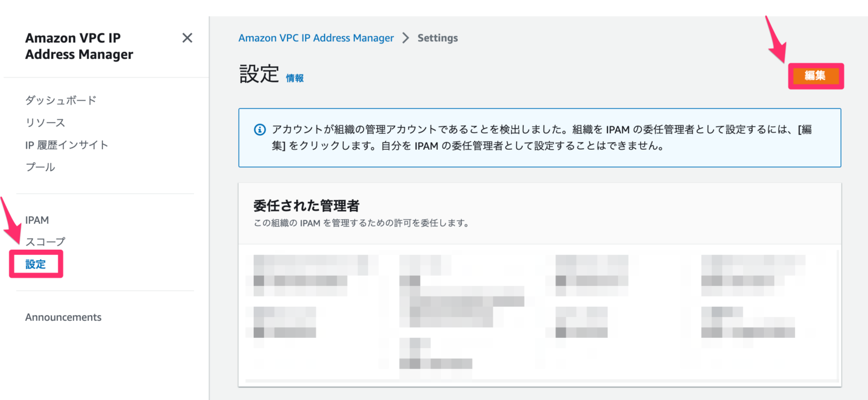The height and width of the screenshot is (400, 868).
Task: Open Announcements from the sidebar
Action: pyautogui.click(x=63, y=317)
